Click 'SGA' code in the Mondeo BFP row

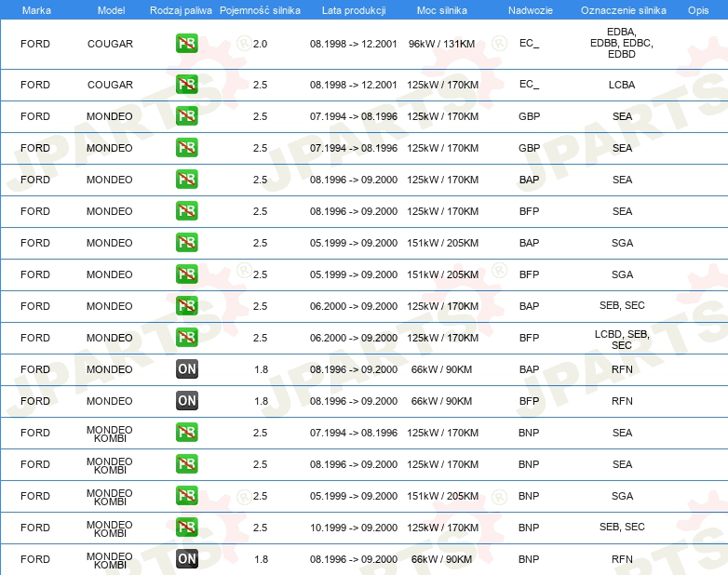click(x=622, y=274)
